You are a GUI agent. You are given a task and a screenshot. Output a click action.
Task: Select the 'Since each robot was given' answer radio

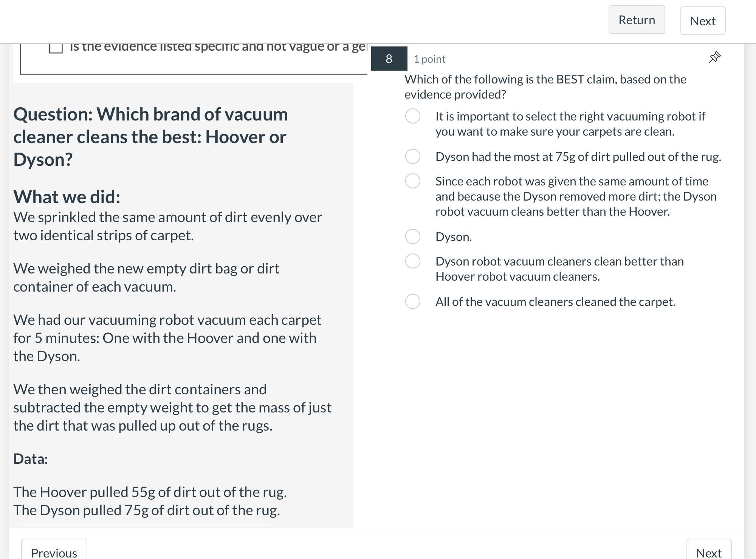pos(412,181)
